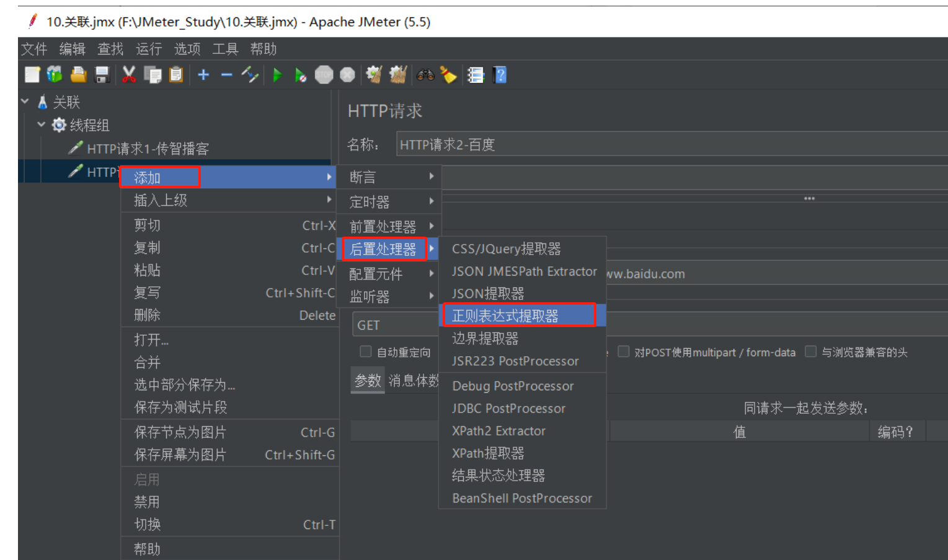This screenshot has width=948, height=560.
Task: Click the 名称 input field
Action: (671, 144)
